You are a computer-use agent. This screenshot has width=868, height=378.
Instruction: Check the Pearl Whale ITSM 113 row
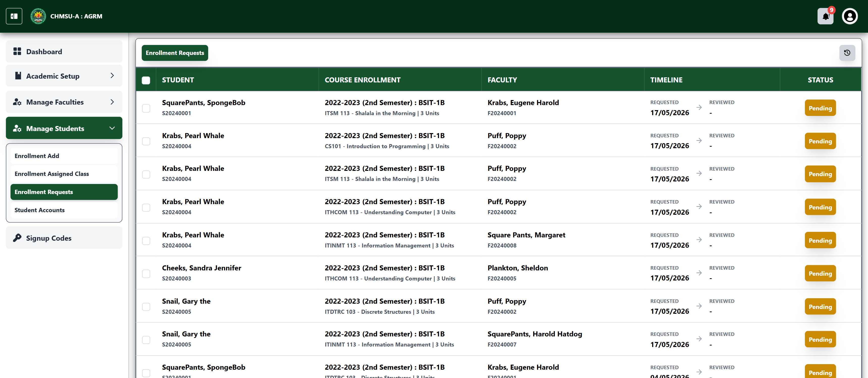146,174
